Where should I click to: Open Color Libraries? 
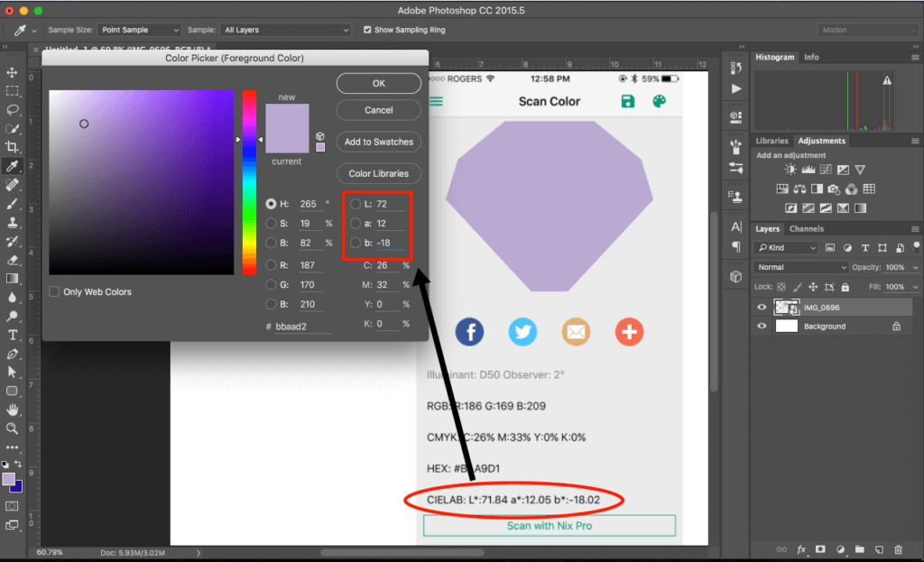click(378, 173)
